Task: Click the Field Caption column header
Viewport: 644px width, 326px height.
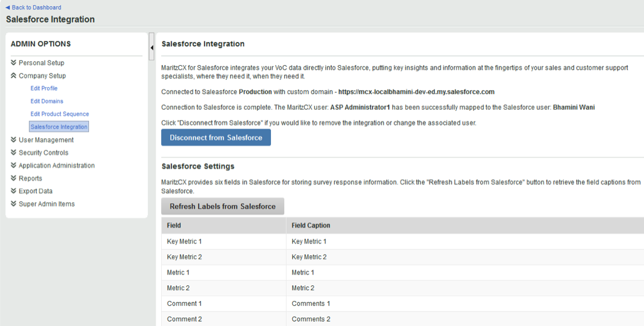Action: click(x=465, y=226)
